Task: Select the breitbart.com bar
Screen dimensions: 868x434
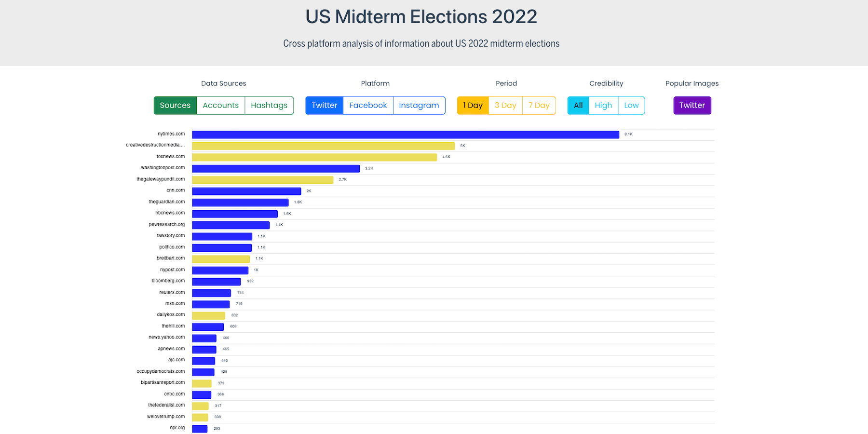Action: click(222, 258)
